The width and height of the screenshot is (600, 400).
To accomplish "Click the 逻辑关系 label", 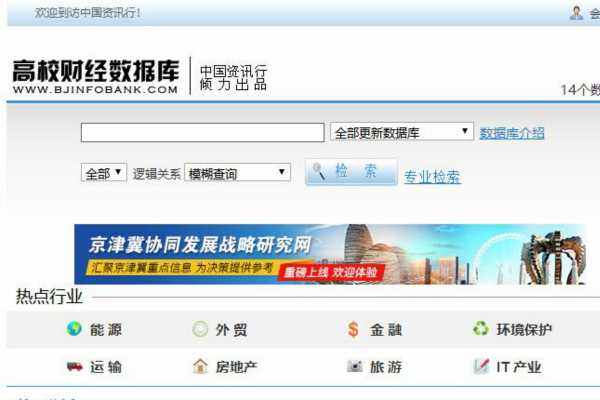I will [x=156, y=174].
